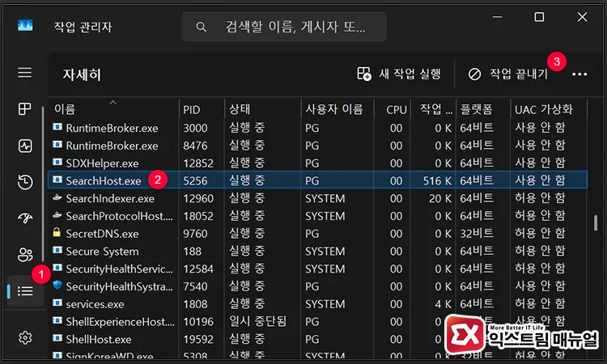
Task: Sort by the 이름 column header
Action: 115,109
